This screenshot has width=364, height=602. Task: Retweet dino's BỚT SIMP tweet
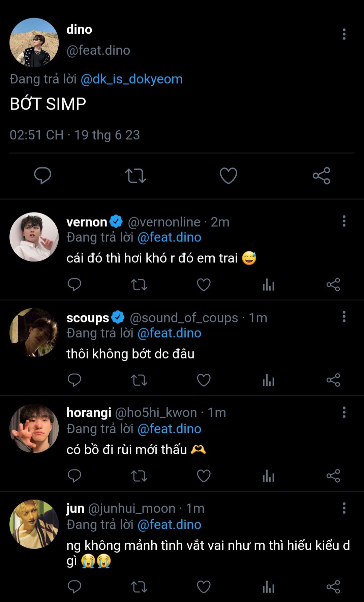(135, 176)
